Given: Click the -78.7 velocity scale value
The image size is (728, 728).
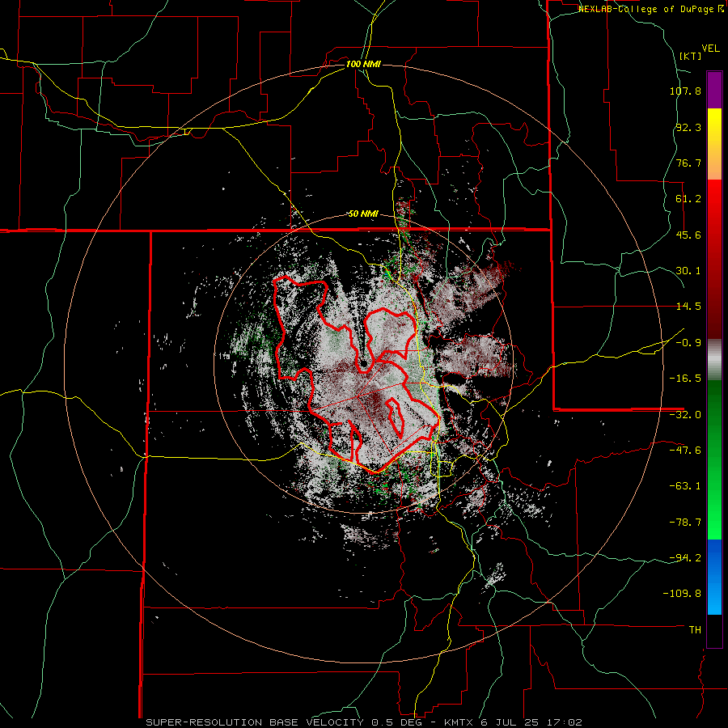Looking at the screenshot, I should pyautogui.click(x=685, y=523).
